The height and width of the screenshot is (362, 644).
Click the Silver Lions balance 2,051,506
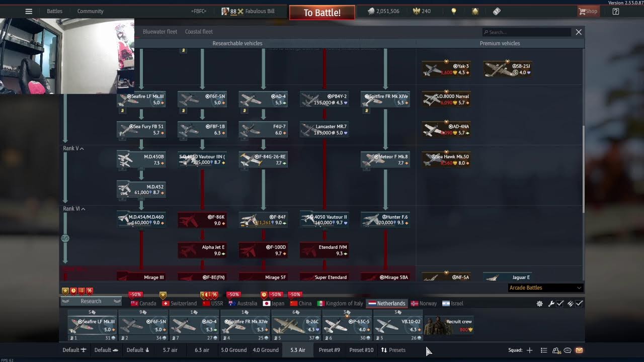click(x=383, y=11)
